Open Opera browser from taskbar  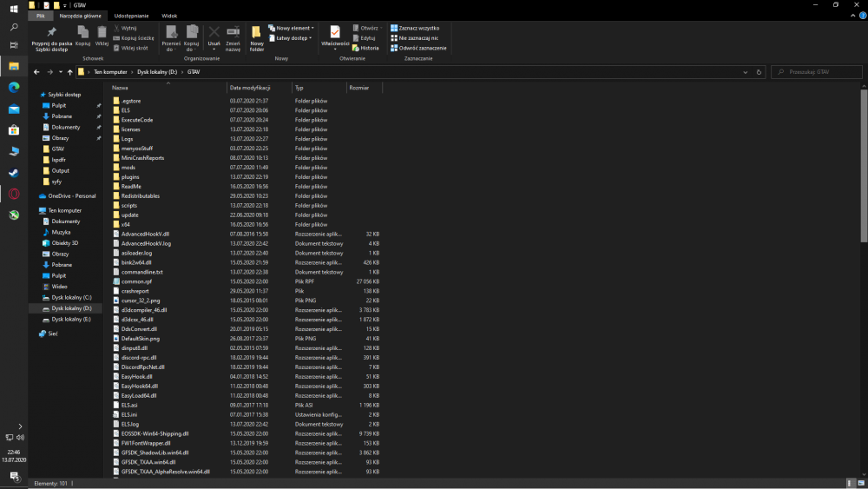click(x=14, y=194)
